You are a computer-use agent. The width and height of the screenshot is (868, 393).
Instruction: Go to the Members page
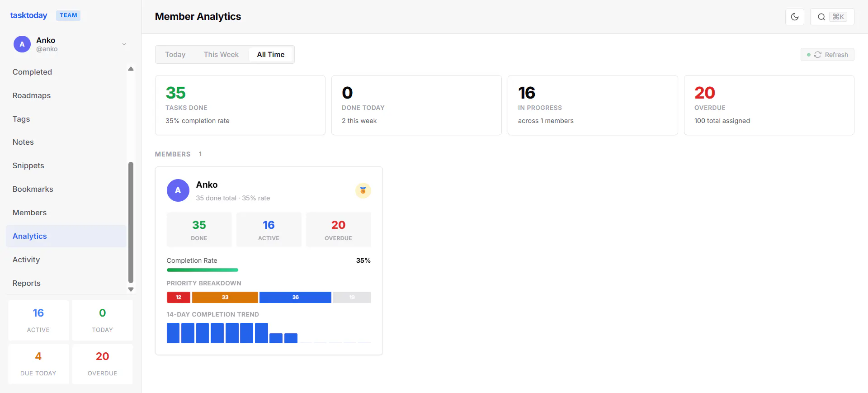[x=66, y=213]
